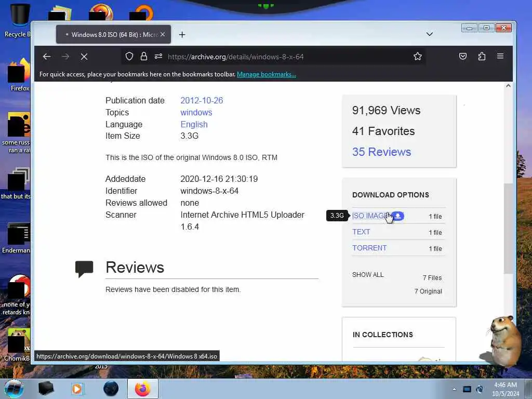
Task: Go back to the previous page
Action: click(x=47, y=57)
